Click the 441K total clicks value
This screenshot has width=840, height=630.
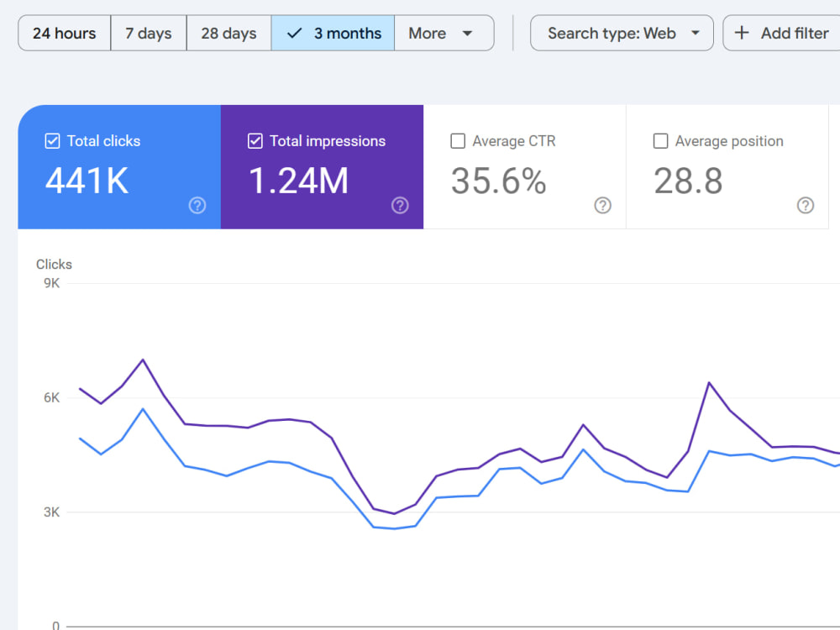point(87,181)
